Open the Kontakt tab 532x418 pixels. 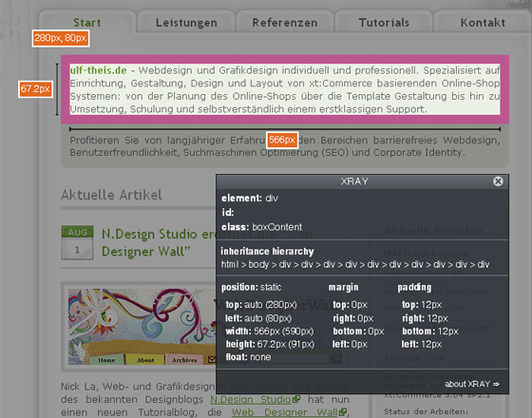[483, 23]
